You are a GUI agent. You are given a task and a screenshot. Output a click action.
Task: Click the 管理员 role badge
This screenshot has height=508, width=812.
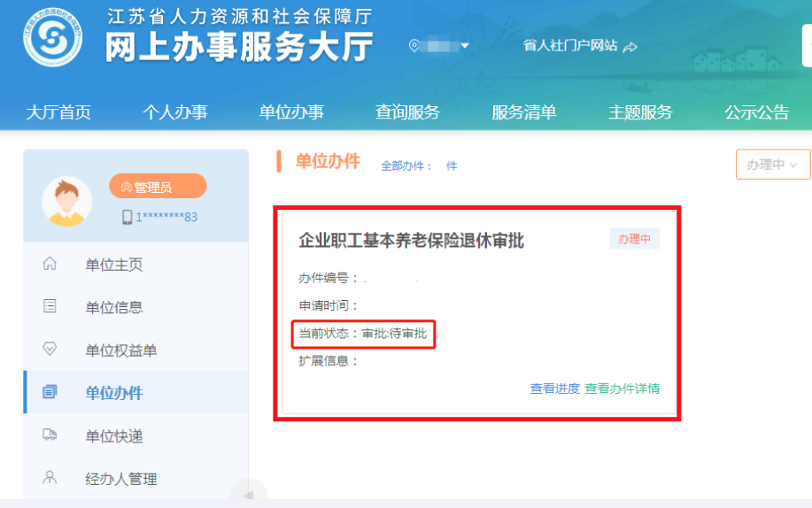click(x=158, y=187)
